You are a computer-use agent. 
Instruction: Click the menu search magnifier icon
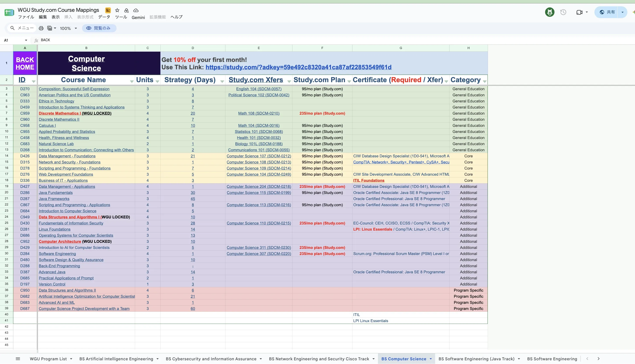(x=12, y=28)
